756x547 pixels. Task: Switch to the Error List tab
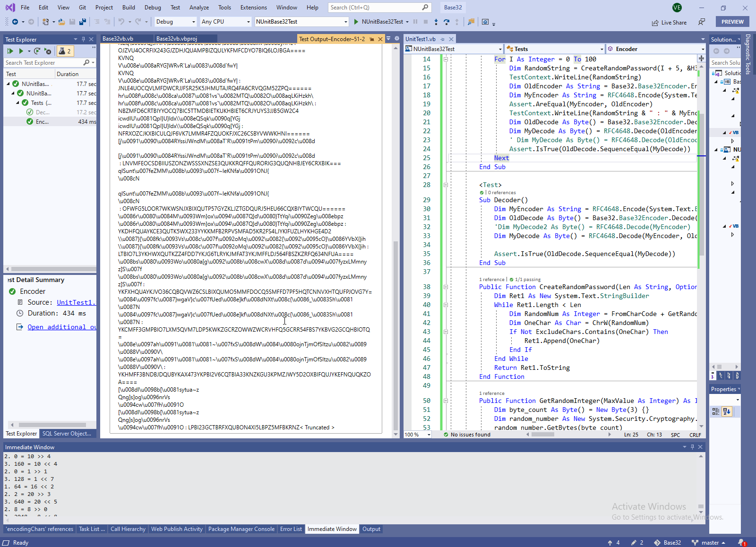(291, 529)
